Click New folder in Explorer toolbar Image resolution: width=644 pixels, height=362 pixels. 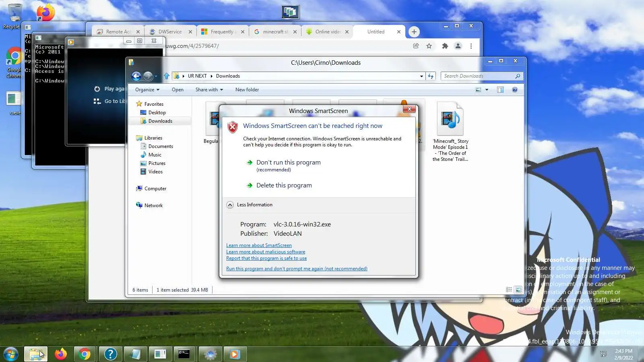(247, 90)
